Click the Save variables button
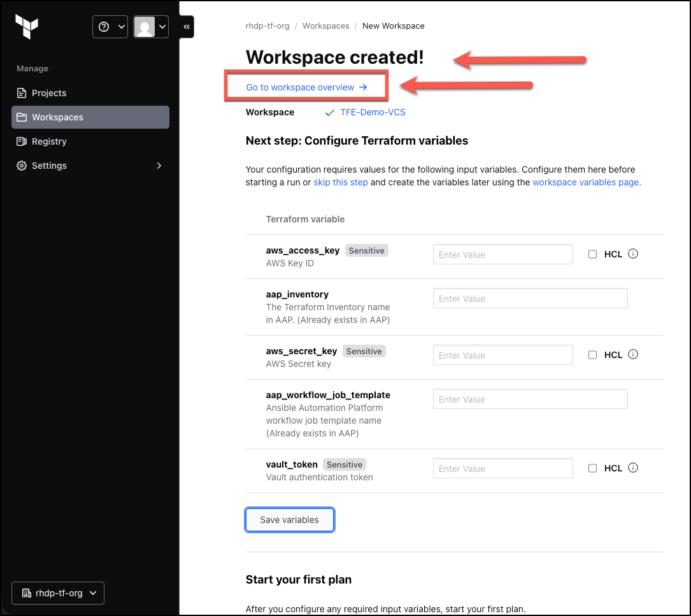 [290, 520]
